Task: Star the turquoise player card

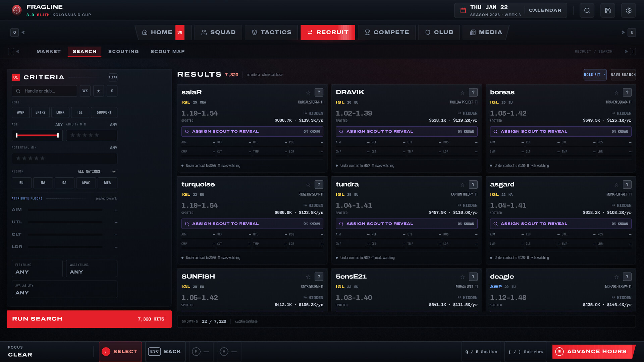Action: coord(308,185)
